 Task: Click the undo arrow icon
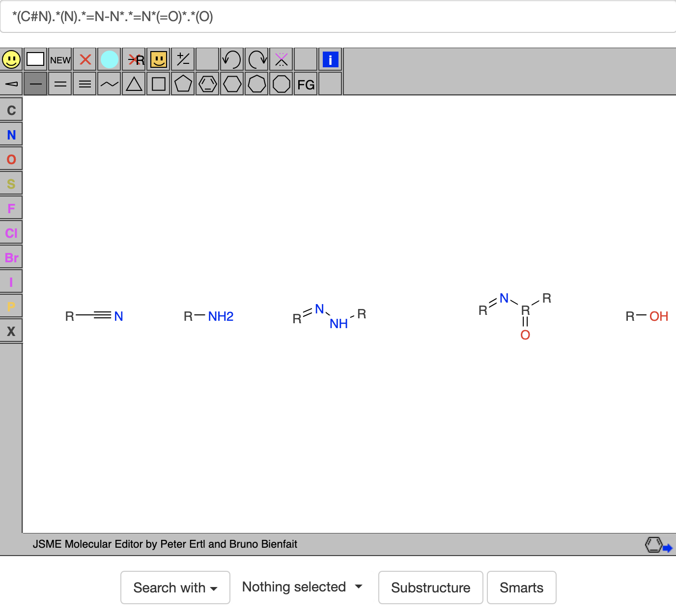pos(232,60)
